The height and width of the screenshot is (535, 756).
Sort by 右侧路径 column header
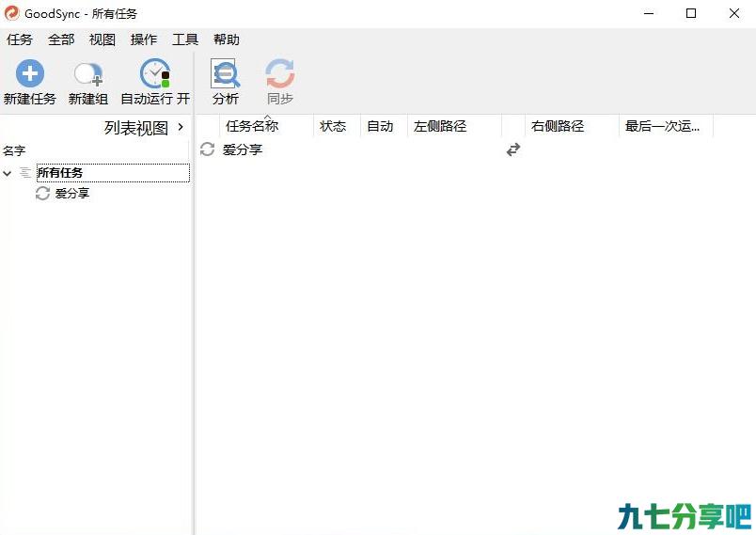click(572, 126)
